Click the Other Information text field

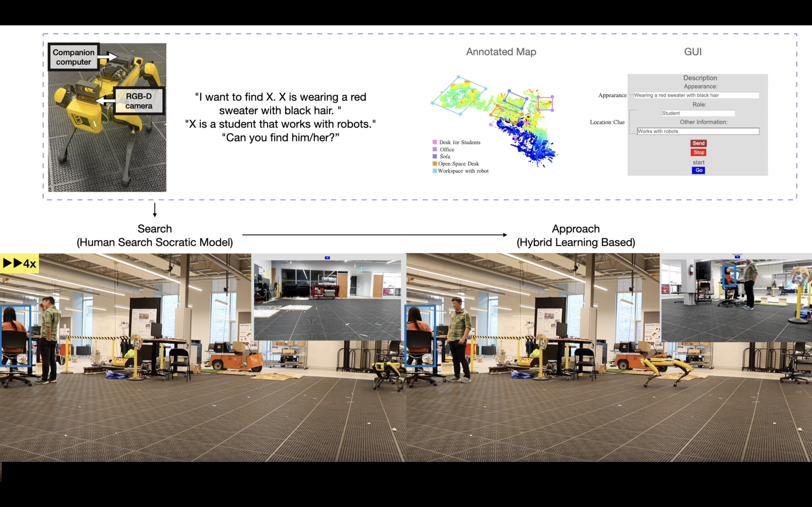pyautogui.click(x=699, y=131)
